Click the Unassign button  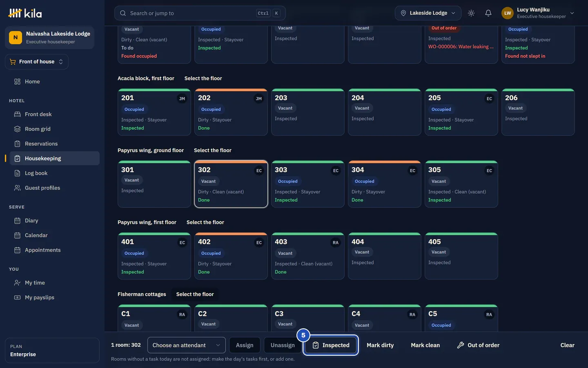283,345
